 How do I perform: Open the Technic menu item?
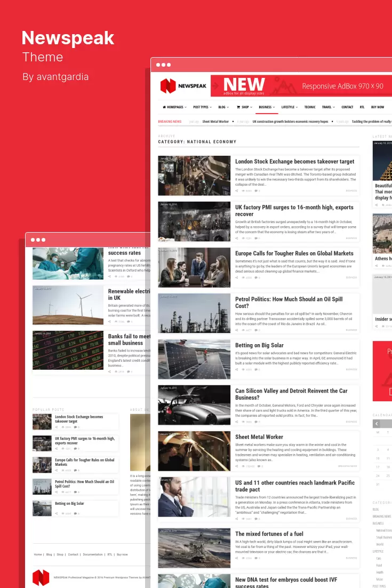310,107
